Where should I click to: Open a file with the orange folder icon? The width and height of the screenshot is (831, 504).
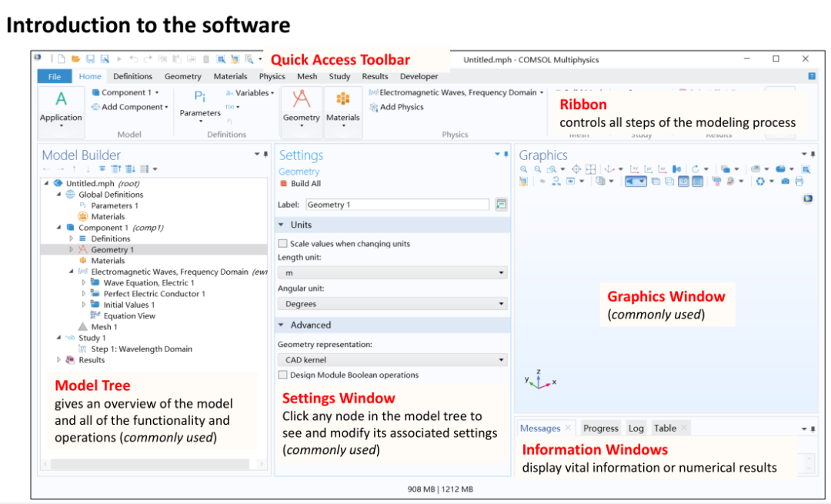[75, 58]
